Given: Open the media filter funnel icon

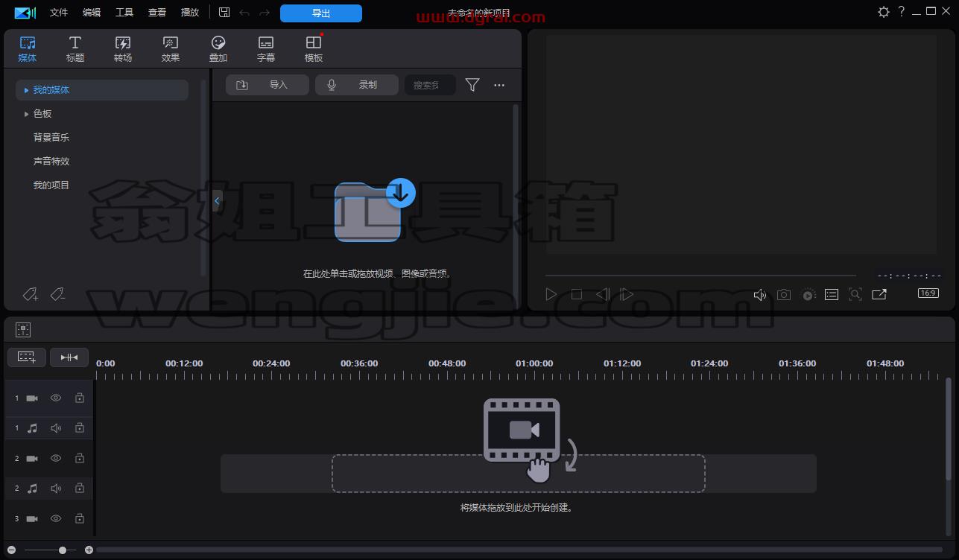Looking at the screenshot, I should pyautogui.click(x=472, y=85).
